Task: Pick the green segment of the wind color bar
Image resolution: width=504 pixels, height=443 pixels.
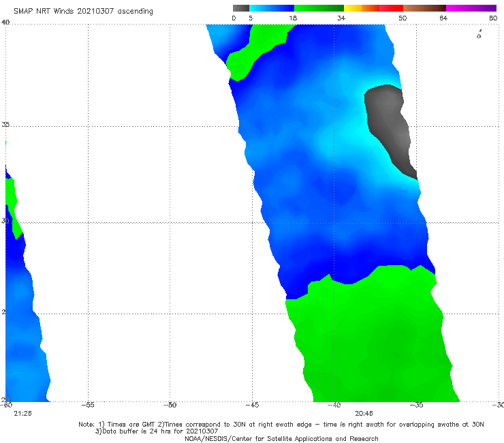Action: point(319,8)
